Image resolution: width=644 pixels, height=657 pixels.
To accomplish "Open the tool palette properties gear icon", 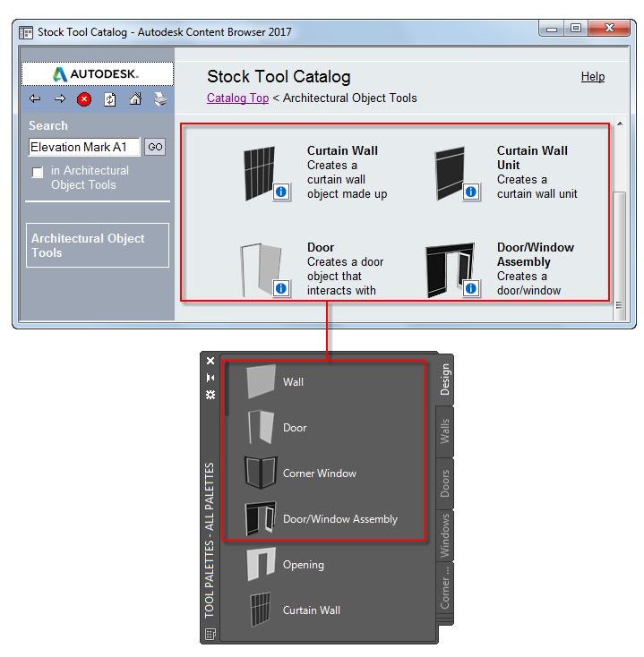I will click(x=210, y=395).
